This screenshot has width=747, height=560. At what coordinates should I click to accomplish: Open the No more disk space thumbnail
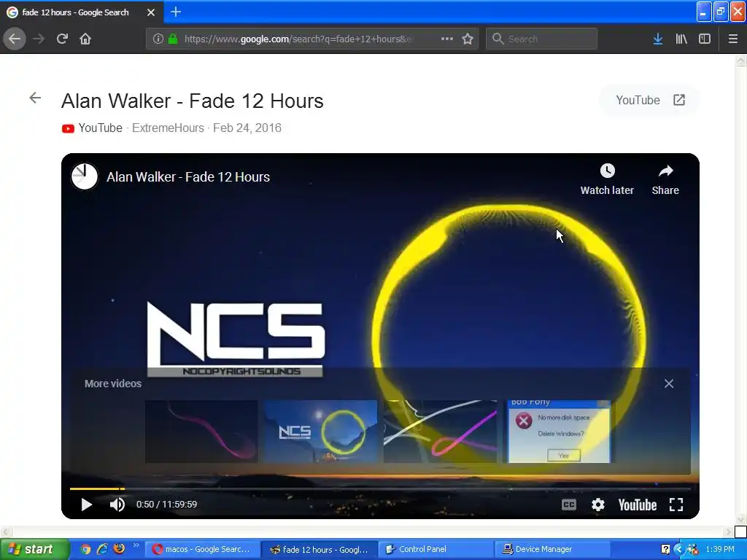[x=559, y=432]
